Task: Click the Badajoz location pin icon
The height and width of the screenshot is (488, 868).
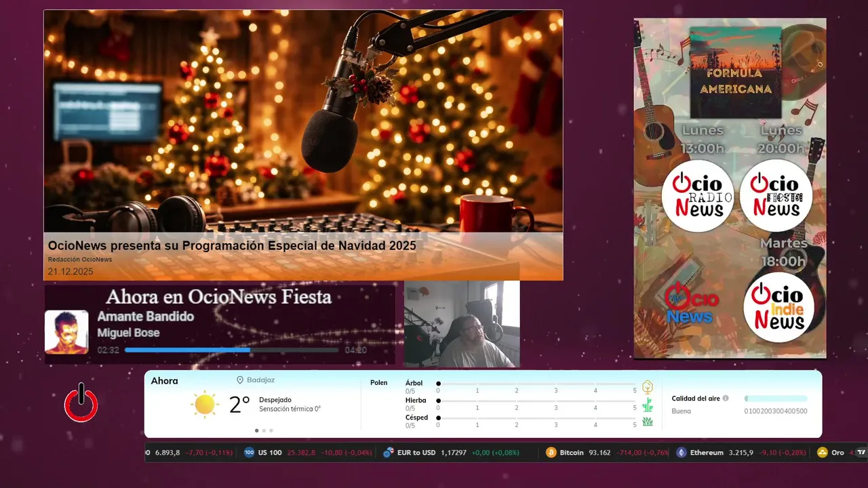Action: point(240,380)
